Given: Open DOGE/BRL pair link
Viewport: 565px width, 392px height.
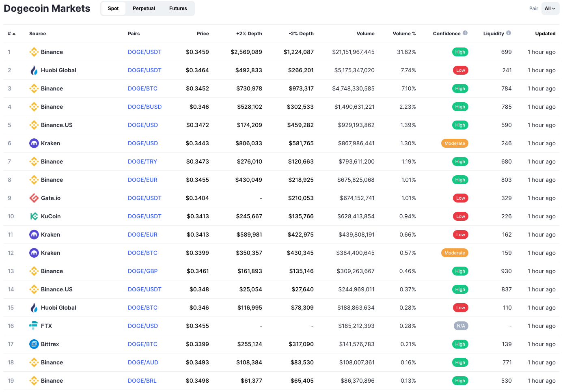Looking at the screenshot, I should (x=142, y=381).
